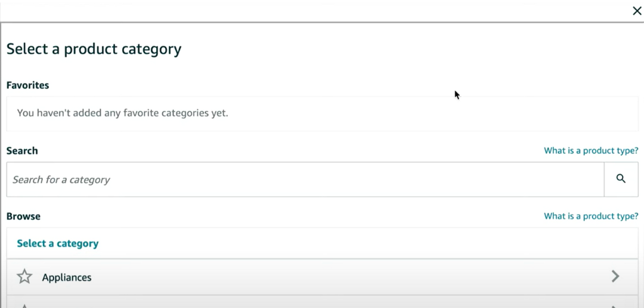Image resolution: width=644 pixels, height=308 pixels.
Task: Click the "You haven't added any favorite categories" message
Action: (x=122, y=113)
